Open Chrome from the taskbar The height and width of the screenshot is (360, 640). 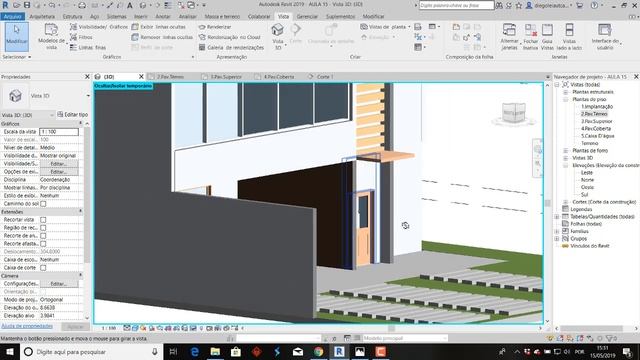click(318, 351)
